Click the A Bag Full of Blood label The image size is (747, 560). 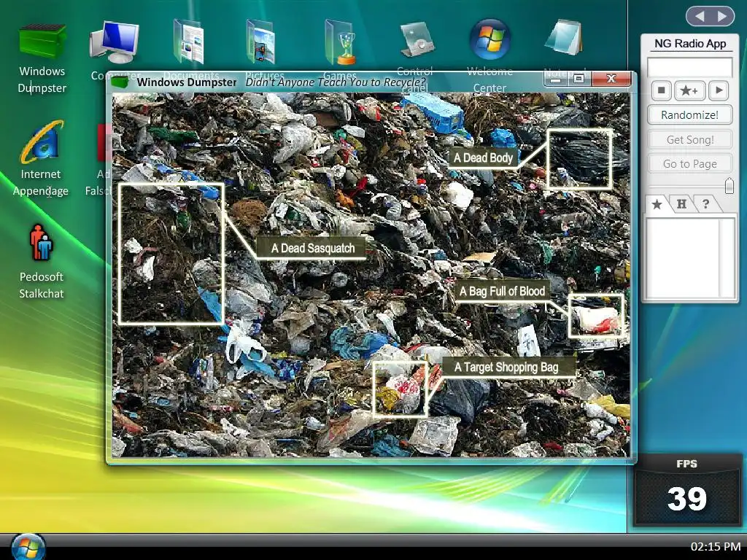[x=502, y=291]
